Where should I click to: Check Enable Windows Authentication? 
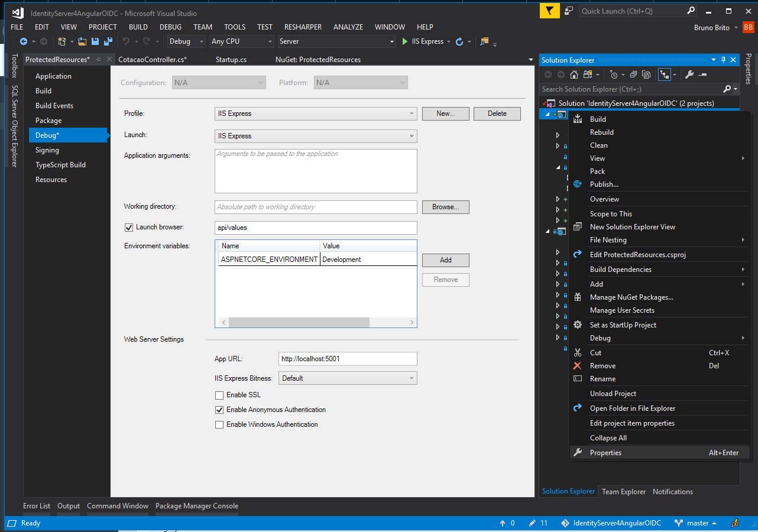tap(219, 424)
